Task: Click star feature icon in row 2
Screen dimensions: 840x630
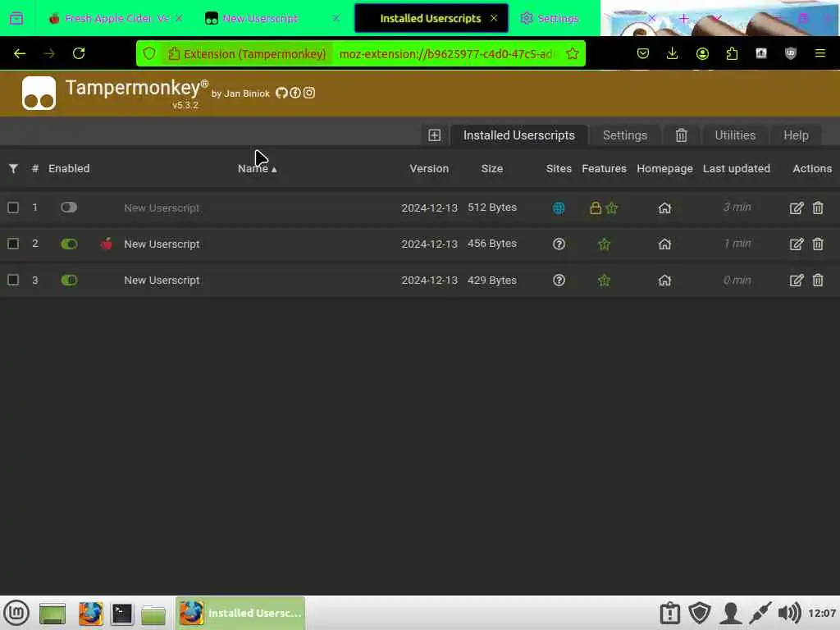Action: [x=604, y=244]
